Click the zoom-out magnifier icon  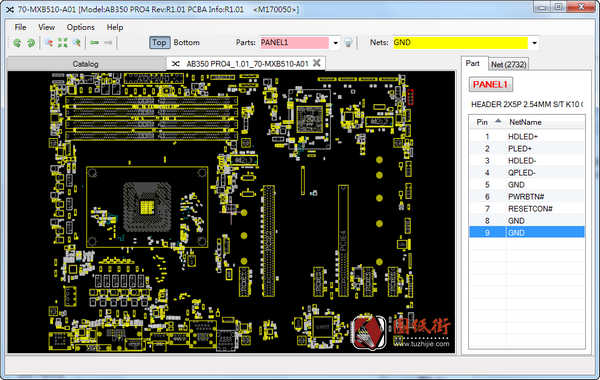click(77, 43)
